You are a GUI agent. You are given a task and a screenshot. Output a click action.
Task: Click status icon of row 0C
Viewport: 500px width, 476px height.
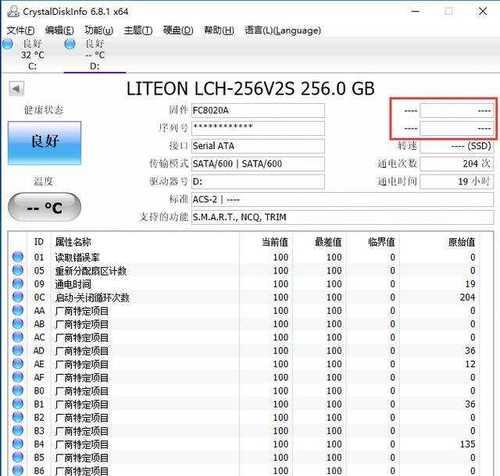[x=18, y=297]
